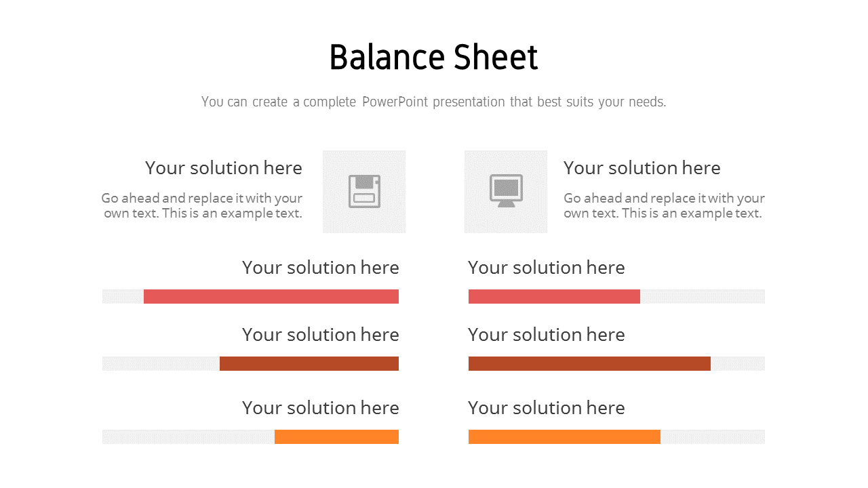Select the Balance Sheet title
The height and width of the screenshot is (488, 868).
click(x=433, y=58)
